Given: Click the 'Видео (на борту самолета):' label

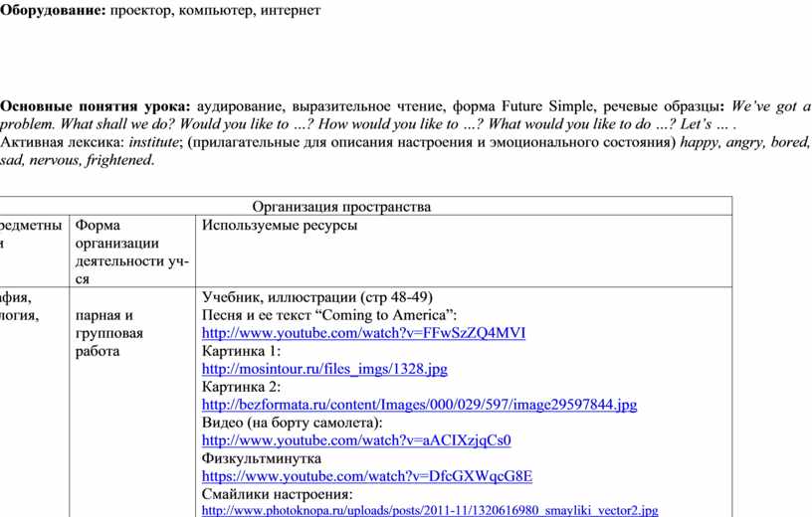Looking at the screenshot, I should point(293,423).
